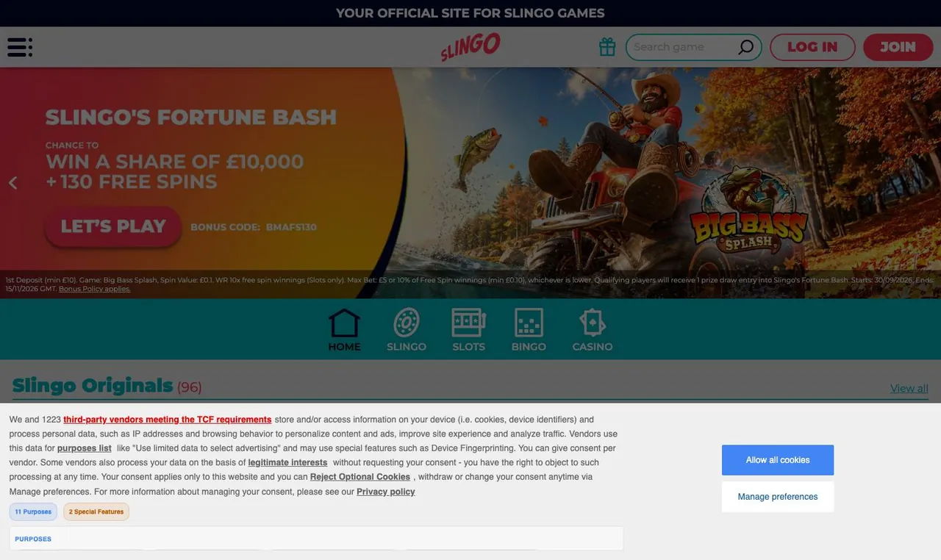Click Reject Optional Cookies
The height and width of the screenshot is (560, 941).
[x=360, y=477]
